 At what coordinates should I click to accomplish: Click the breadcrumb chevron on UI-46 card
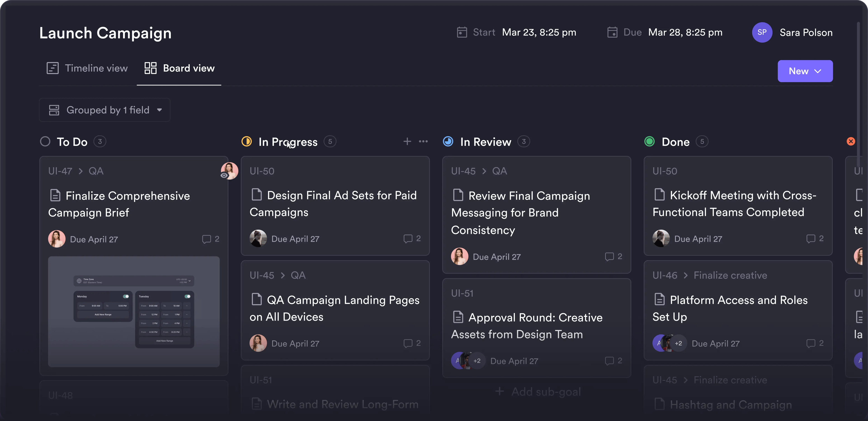685,276
